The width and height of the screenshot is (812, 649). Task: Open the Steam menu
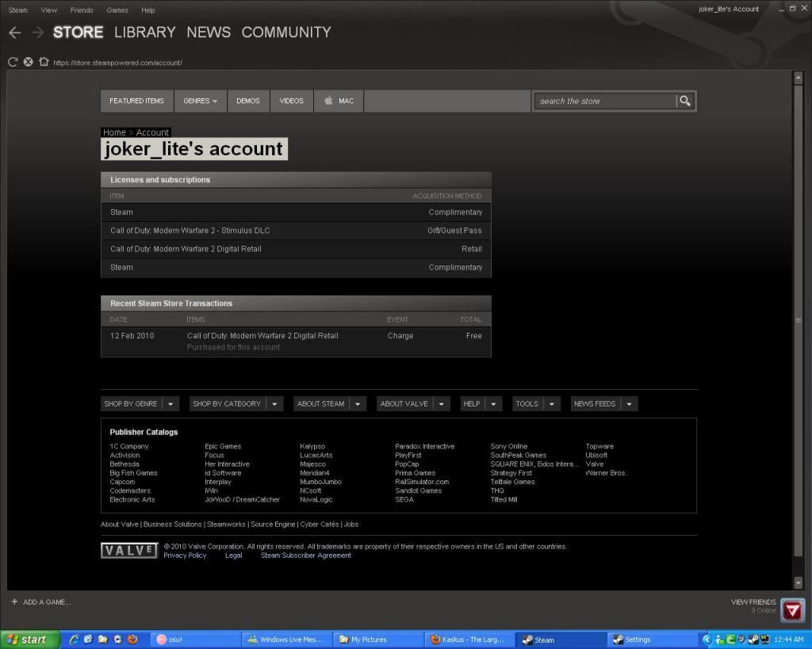[18, 10]
